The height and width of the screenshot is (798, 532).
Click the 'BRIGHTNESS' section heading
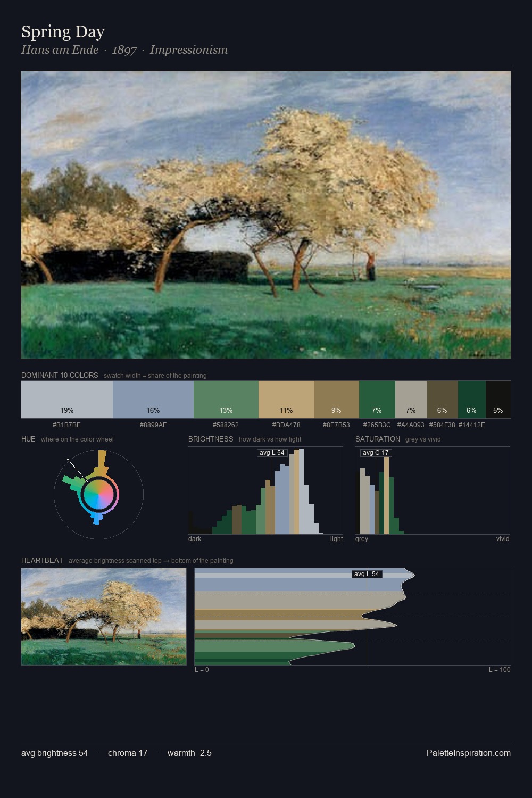point(211,439)
